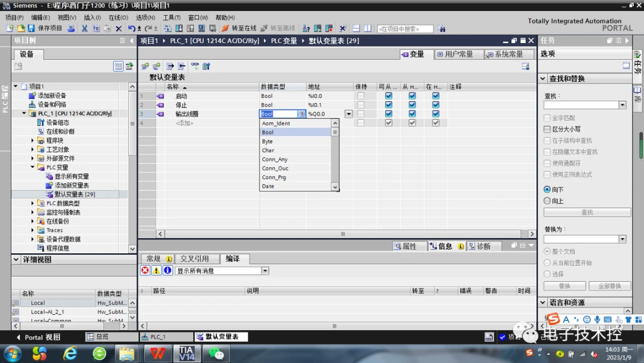Click the Print icon in the toolbar
The height and width of the screenshot is (363, 644).
pyautogui.click(x=71, y=29)
